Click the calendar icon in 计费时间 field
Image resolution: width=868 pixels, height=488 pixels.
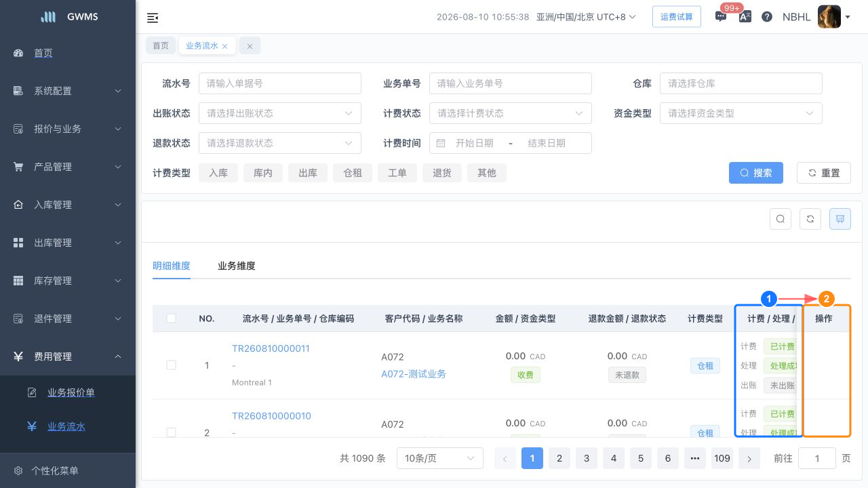[x=441, y=143]
